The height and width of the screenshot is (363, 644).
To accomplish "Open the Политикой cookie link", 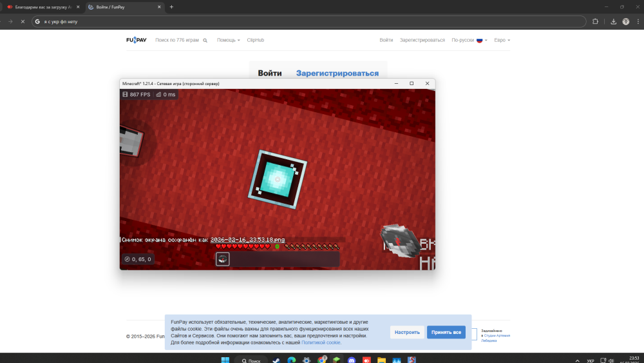I will point(321,342).
